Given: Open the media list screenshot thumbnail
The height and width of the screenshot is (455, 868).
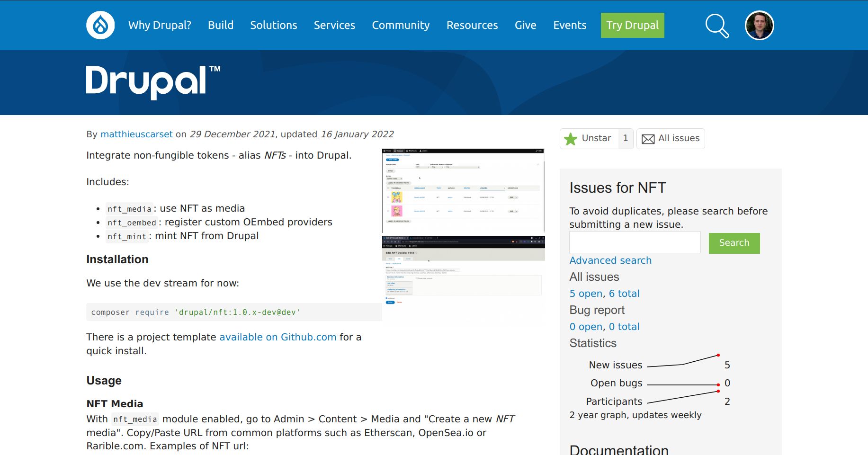Looking at the screenshot, I should tap(464, 191).
